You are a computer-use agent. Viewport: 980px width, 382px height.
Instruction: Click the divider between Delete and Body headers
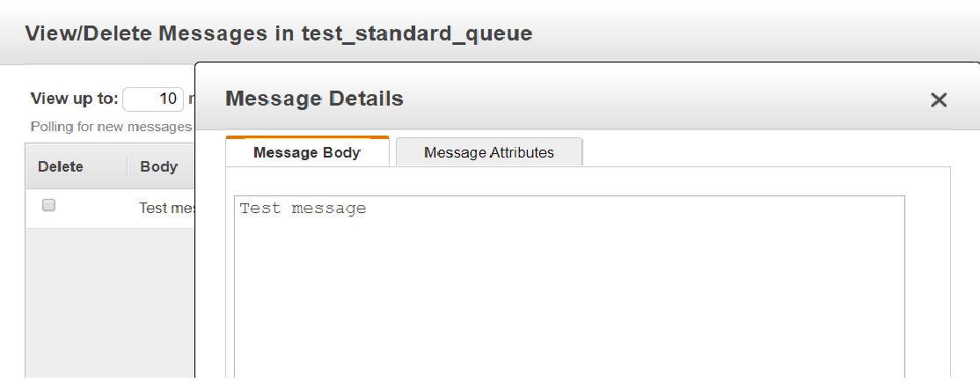pyautogui.click(x=128, y=167)
